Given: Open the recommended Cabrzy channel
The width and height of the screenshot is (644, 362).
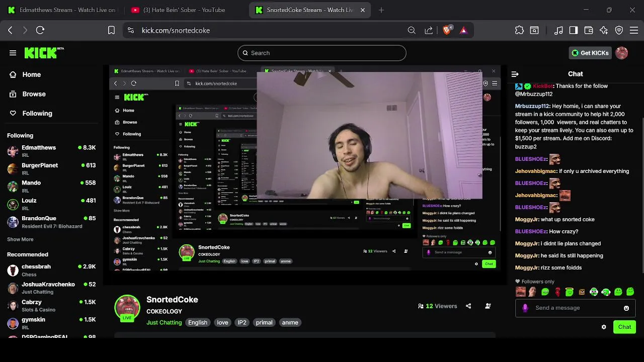Looking at the screenshot, I should tap(51, 305).
